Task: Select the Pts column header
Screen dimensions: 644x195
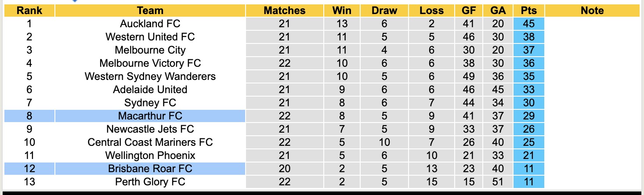Action: pyautogui.click(x=528, y=11)
